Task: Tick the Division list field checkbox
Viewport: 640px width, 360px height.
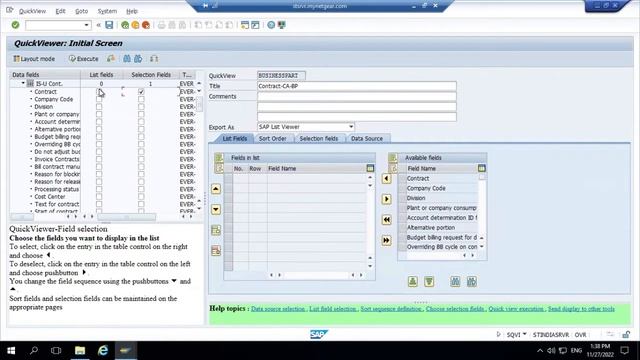Action: [x=99, y=107]
